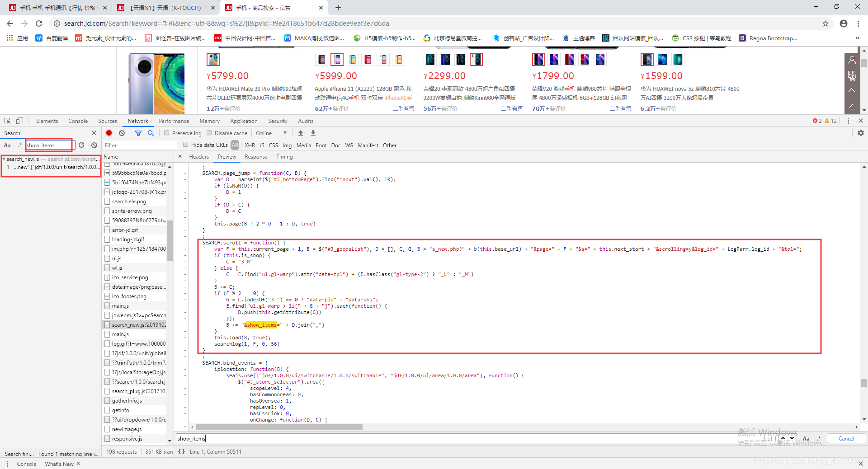Stop recording network log with red button
Screen dimensions: 868x469
109,133
